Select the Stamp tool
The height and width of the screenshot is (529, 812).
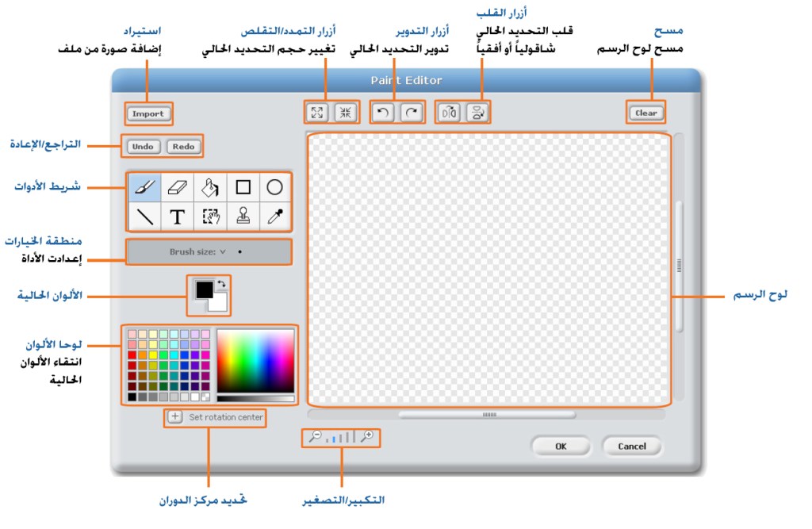(x=243, y=217)
